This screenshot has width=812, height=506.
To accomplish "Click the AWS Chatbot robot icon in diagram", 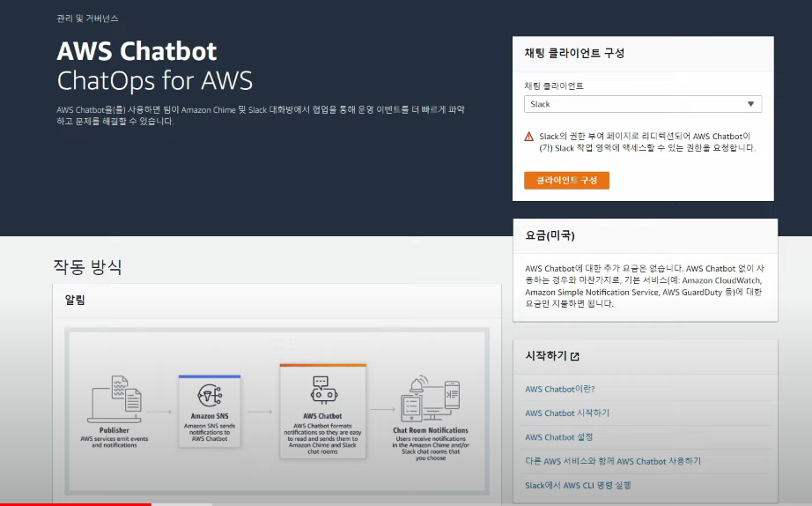I will pyautogui.click(x=323, y=391).
